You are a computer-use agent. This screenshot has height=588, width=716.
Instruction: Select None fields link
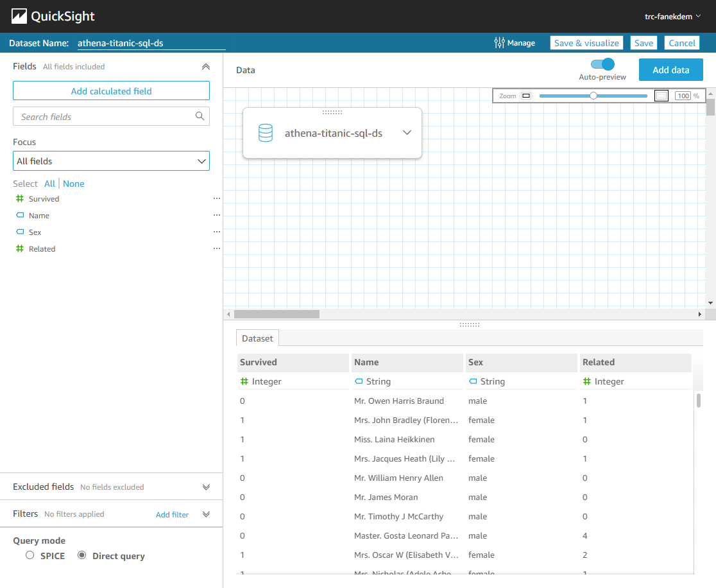(x=74, y=184)
